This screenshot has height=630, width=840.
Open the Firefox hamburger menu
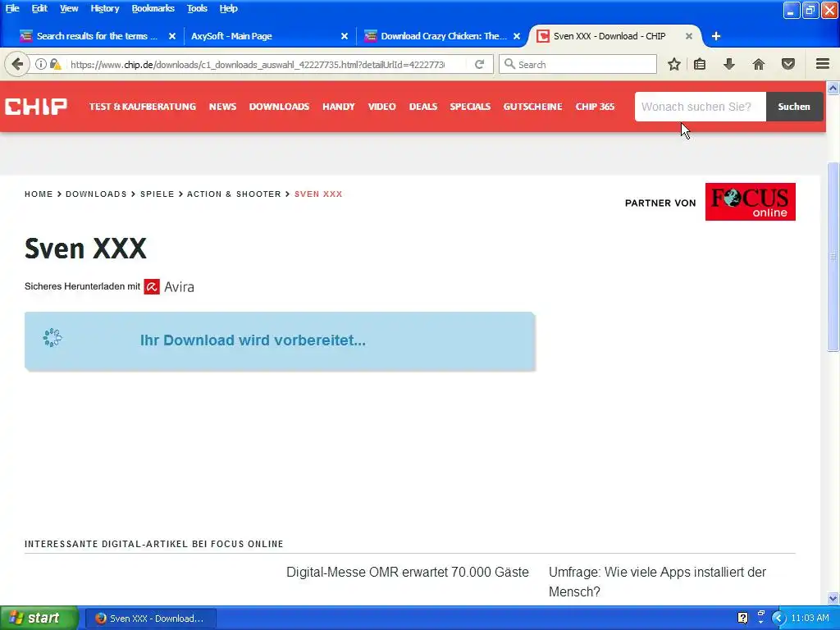pyautogui.click(x=823, y=64)
